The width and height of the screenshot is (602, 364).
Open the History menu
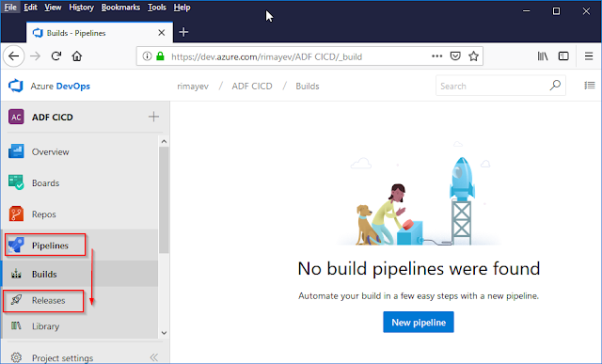tap(82, 8)
